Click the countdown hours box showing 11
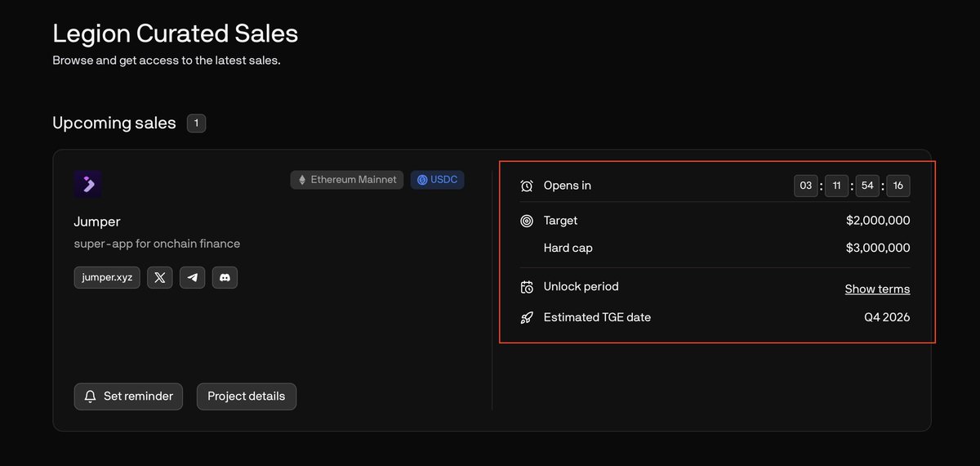This screenshot has width=980, height=466. [837, 186]
